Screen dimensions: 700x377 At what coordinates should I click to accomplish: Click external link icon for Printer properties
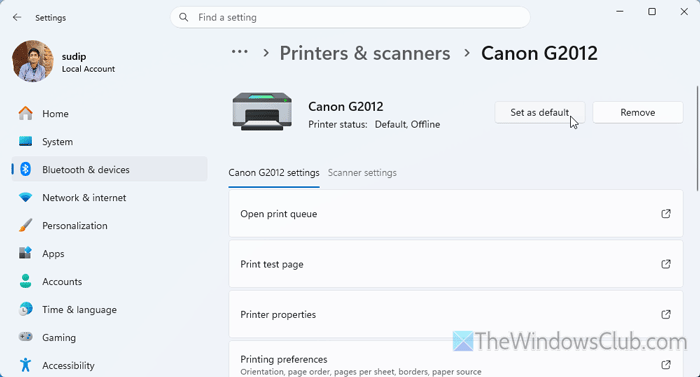[x=666, y=314]
